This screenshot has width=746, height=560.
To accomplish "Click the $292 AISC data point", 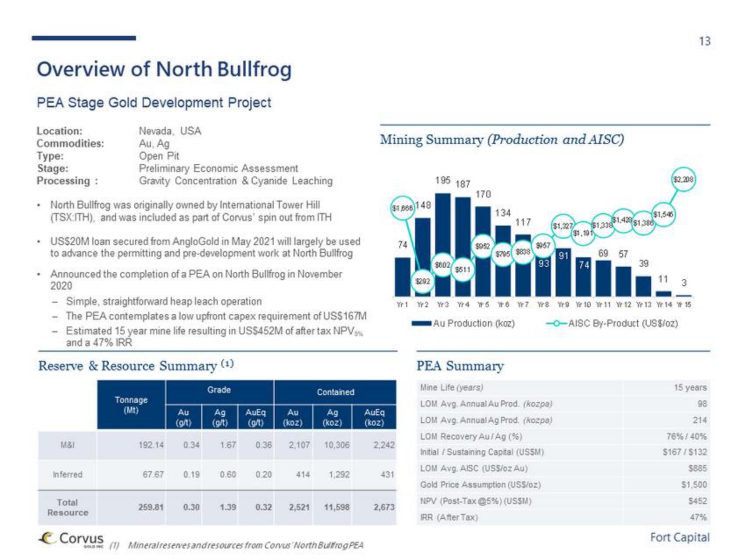I will tap(423, 281).
